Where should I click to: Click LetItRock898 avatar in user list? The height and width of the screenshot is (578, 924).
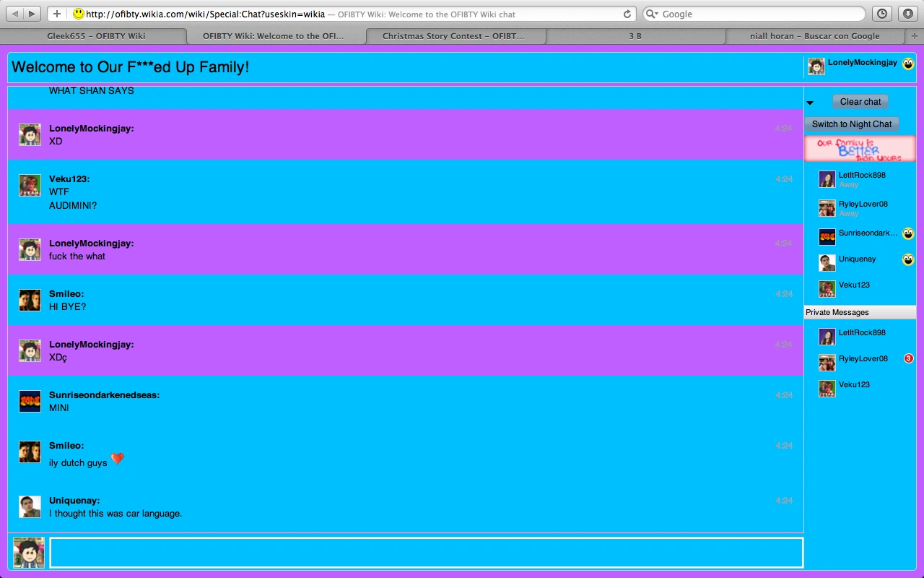[x=827, y=179]
